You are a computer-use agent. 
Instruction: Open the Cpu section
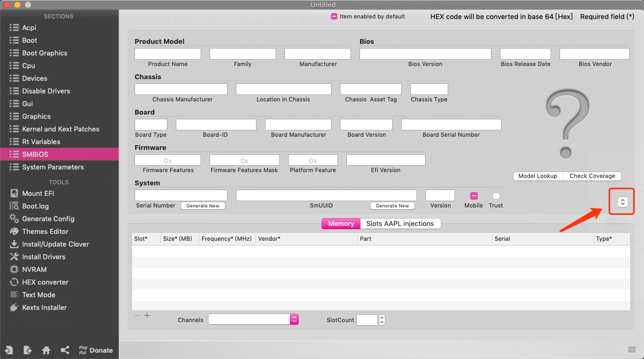pyautogui.click(x=29, y=65)
